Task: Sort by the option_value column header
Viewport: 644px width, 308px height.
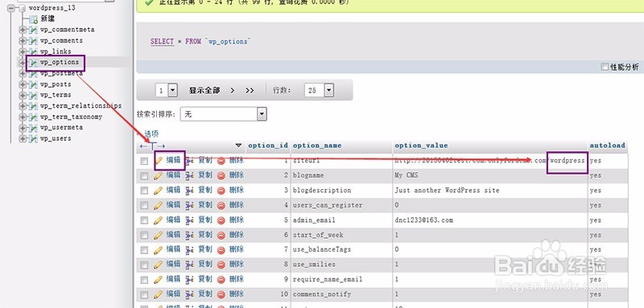Action: coord(421,146)
